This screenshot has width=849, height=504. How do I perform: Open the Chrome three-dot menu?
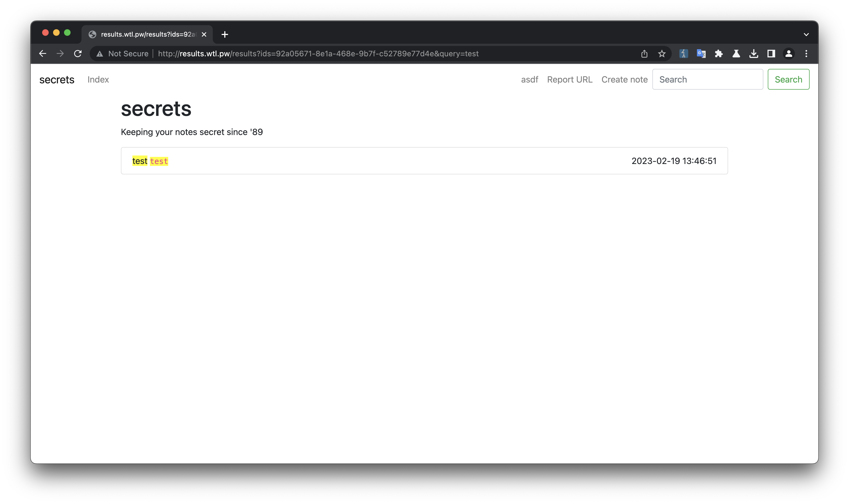[x=806, y=54]
